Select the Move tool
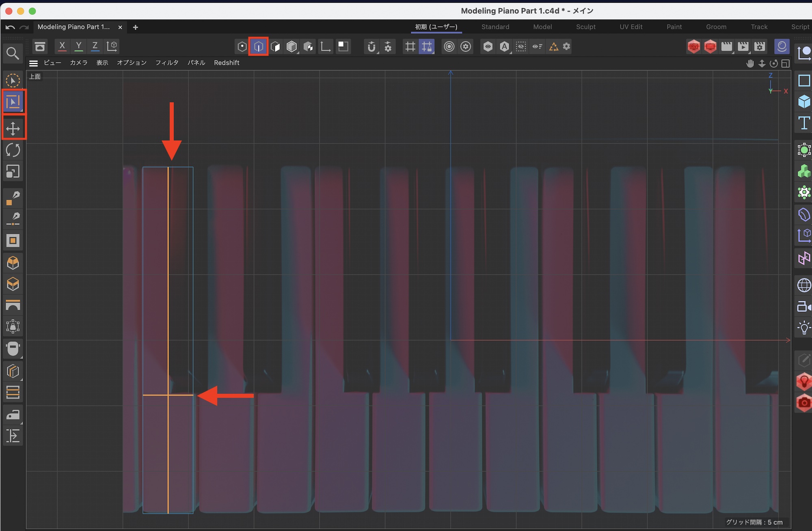Screen dimensions: 812x531 pyautogui.click(x=13, y=128)
